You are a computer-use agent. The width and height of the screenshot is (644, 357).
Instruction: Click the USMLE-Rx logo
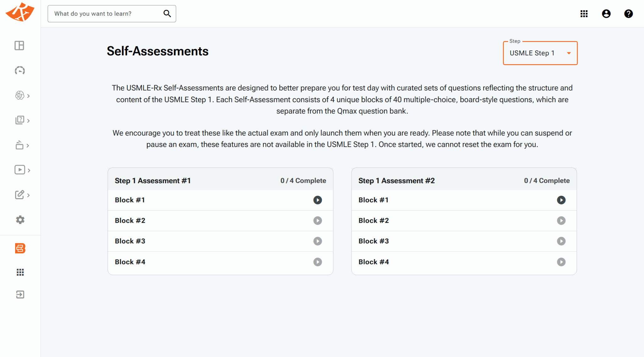[20, 13]
